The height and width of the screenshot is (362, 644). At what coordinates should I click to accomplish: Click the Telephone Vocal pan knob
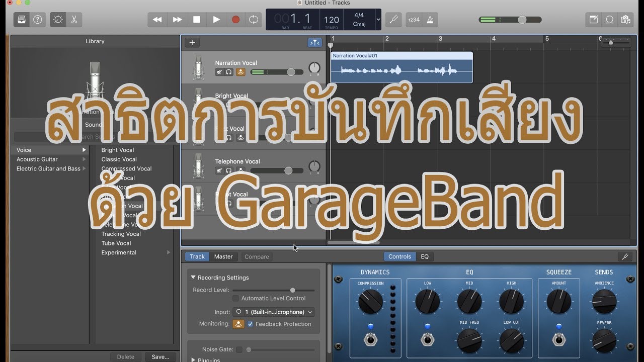coord(314,166)
